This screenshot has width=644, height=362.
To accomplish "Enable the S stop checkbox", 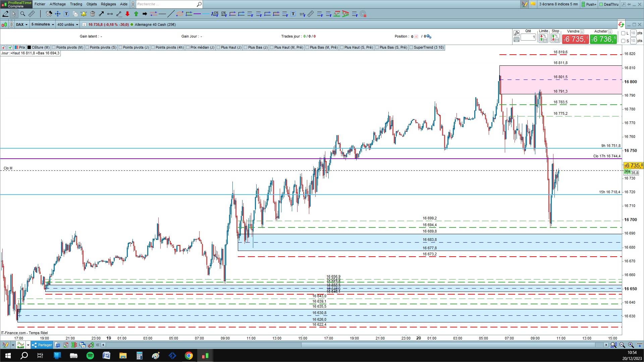I will [623, 41].
